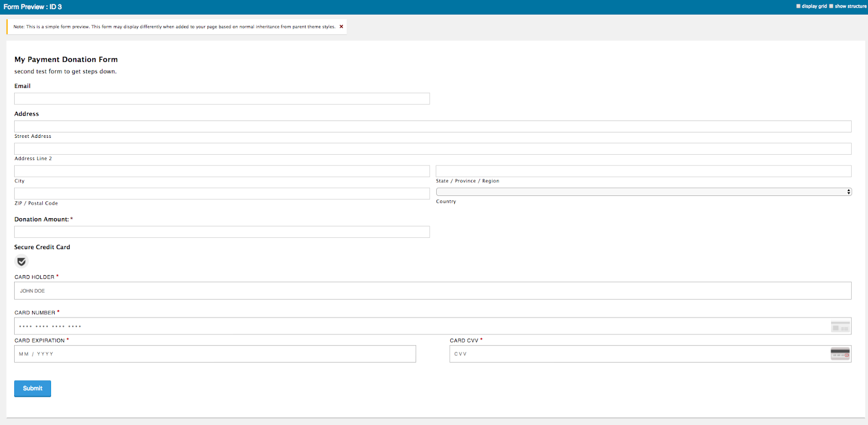This screenshot has height=425, width=868.
Task: Click the 'ZIP / Postal Code' sub-label
Action: tap(36, 204)
